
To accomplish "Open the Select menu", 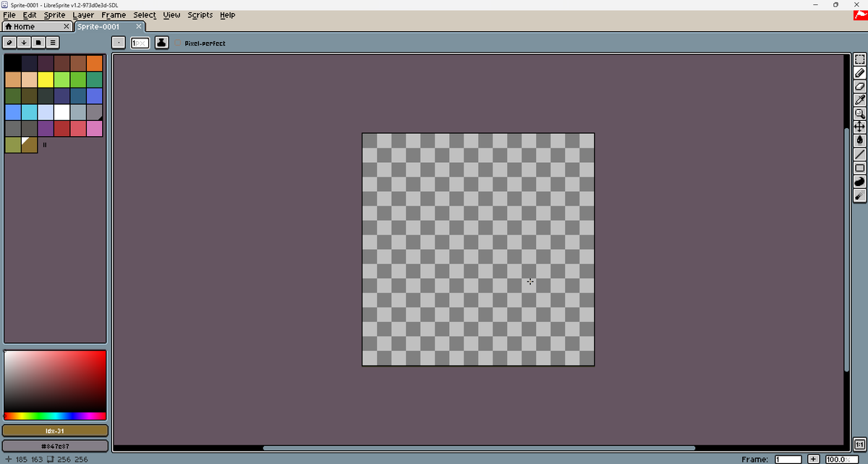I will click(145, 14).
